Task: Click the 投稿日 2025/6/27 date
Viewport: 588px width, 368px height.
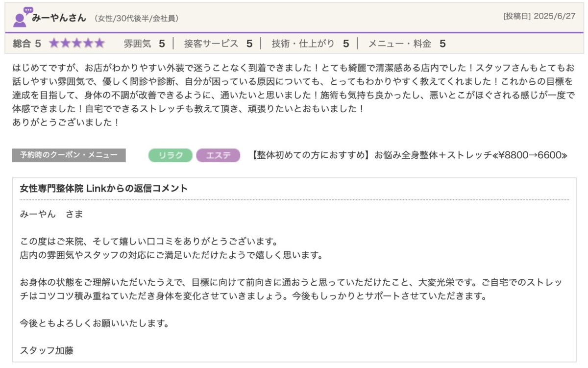Action: [539, 16]
